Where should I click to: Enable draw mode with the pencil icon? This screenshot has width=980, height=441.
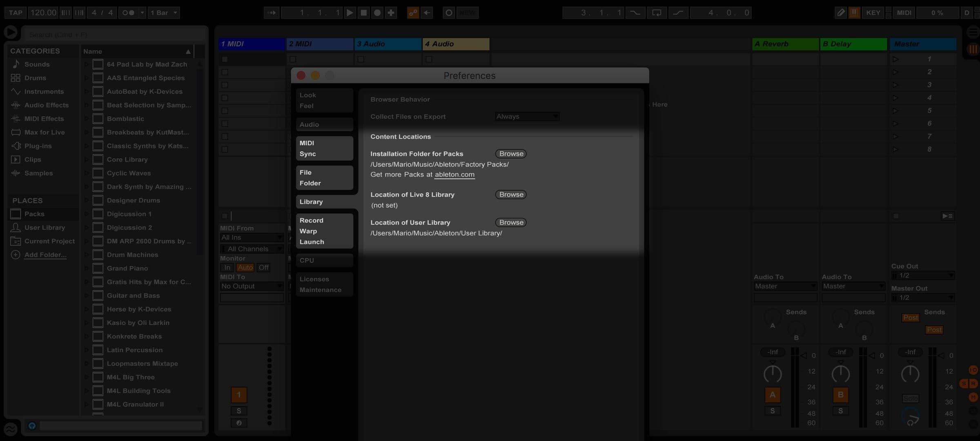[841, 12]
